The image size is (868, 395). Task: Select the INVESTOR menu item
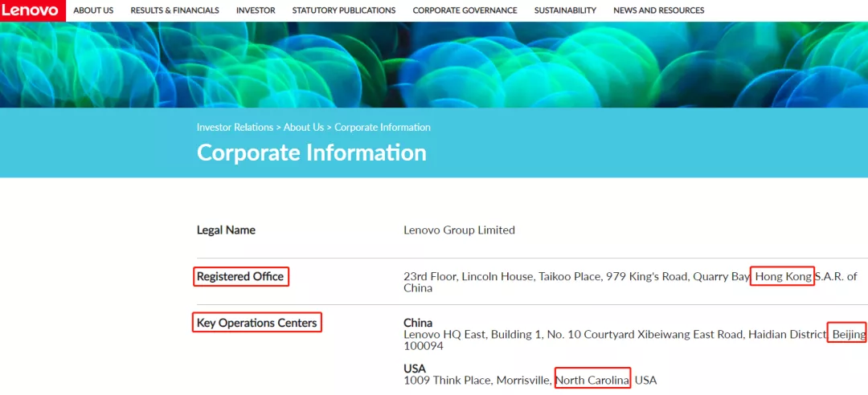tap(256, 10)
